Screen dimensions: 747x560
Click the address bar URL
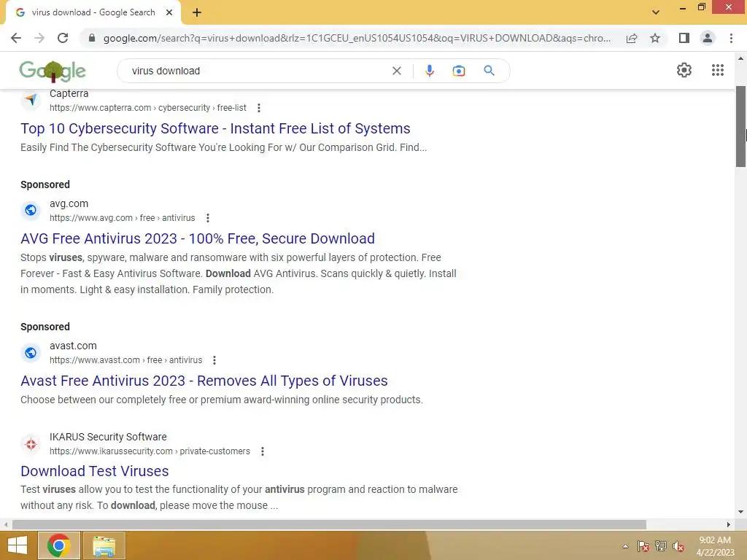[357, 38]
